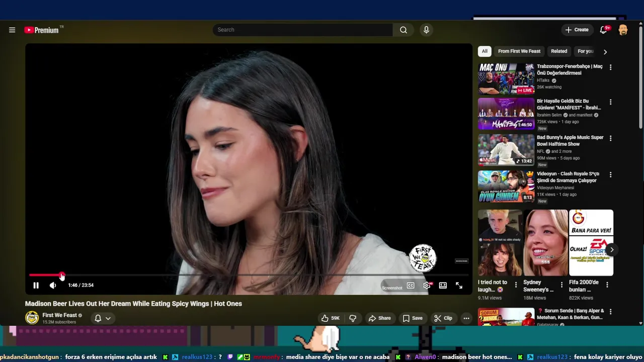Take a video Screenshot
This screenshot has height=362, width=644.
[392, 288]
